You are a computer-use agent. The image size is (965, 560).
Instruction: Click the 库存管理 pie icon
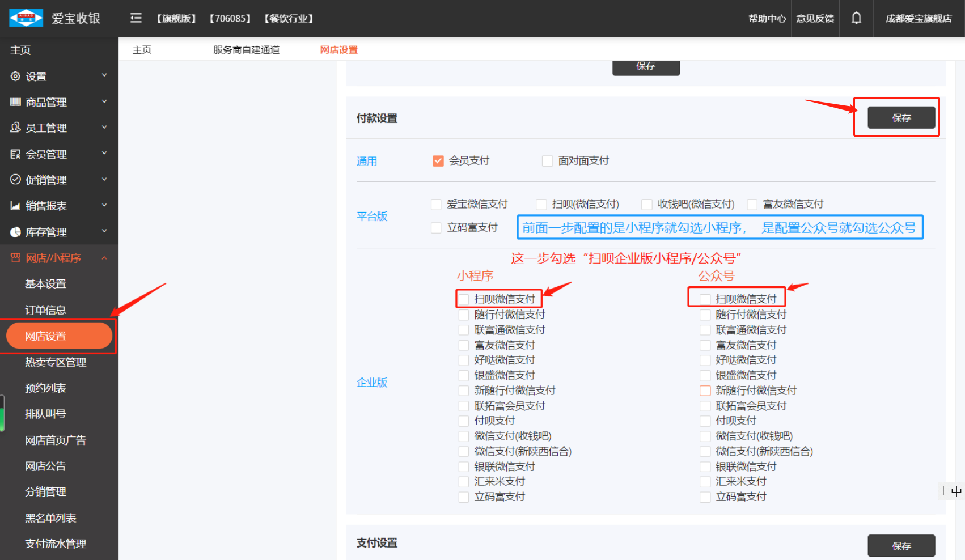[x=15, y=232]
